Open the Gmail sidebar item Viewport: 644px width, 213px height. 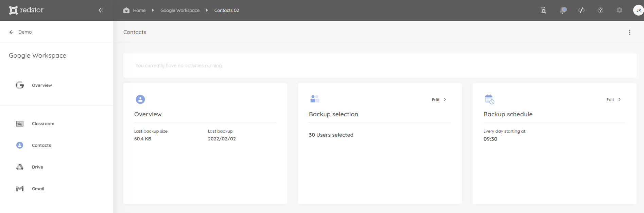[x=38, y=189]
